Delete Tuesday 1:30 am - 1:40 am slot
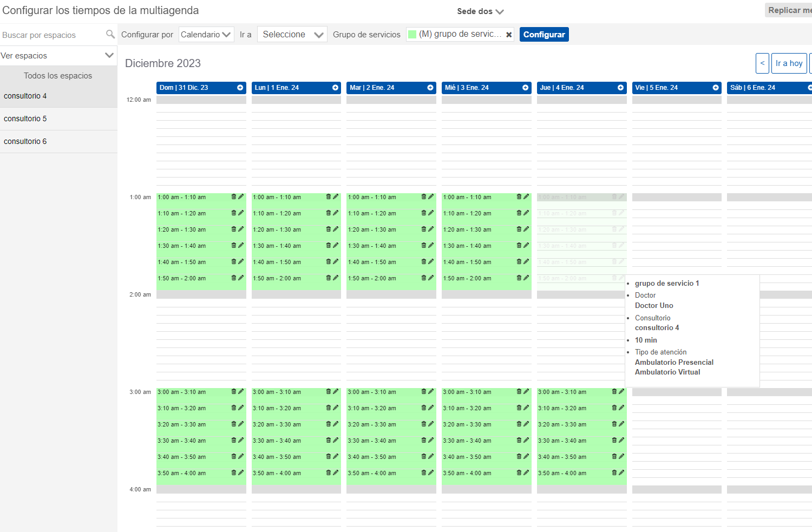 click(x=424, y=246)
